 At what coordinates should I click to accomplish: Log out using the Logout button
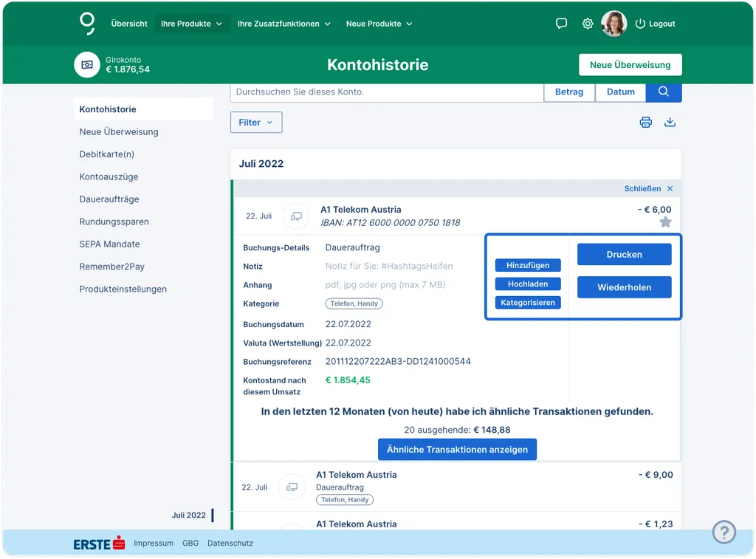656,24
